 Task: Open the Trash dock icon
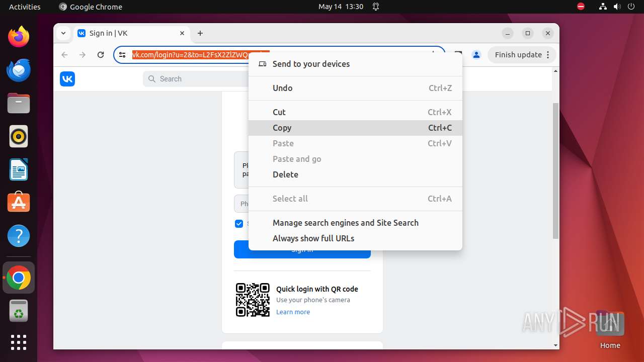tap(19, 311)
